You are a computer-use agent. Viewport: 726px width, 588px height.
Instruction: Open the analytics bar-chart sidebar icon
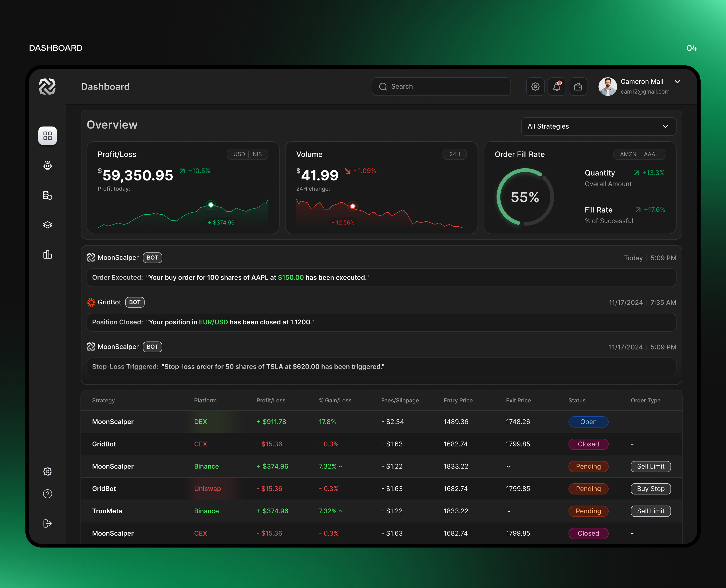point(47,254)
